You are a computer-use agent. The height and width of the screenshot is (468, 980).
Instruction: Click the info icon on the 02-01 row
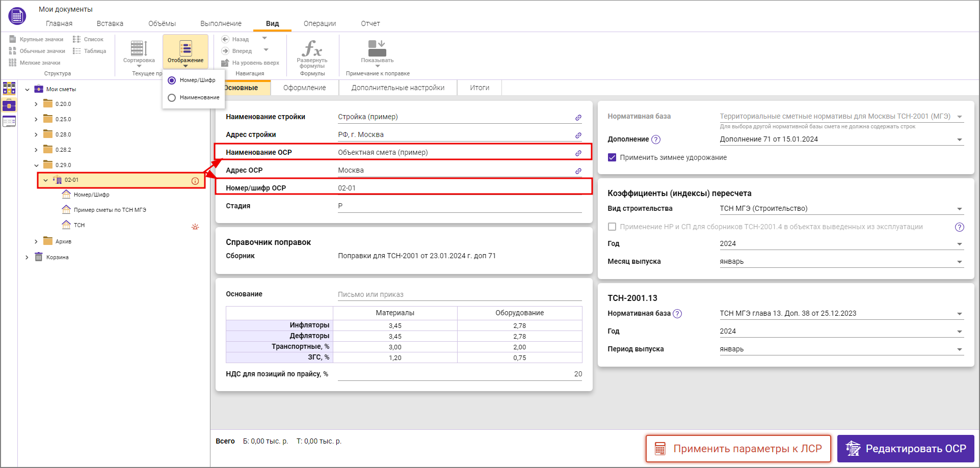[195, 181]
